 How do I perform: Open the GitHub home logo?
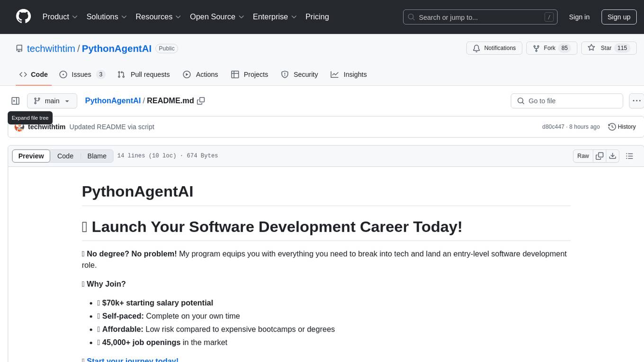(x=23, y=17)
